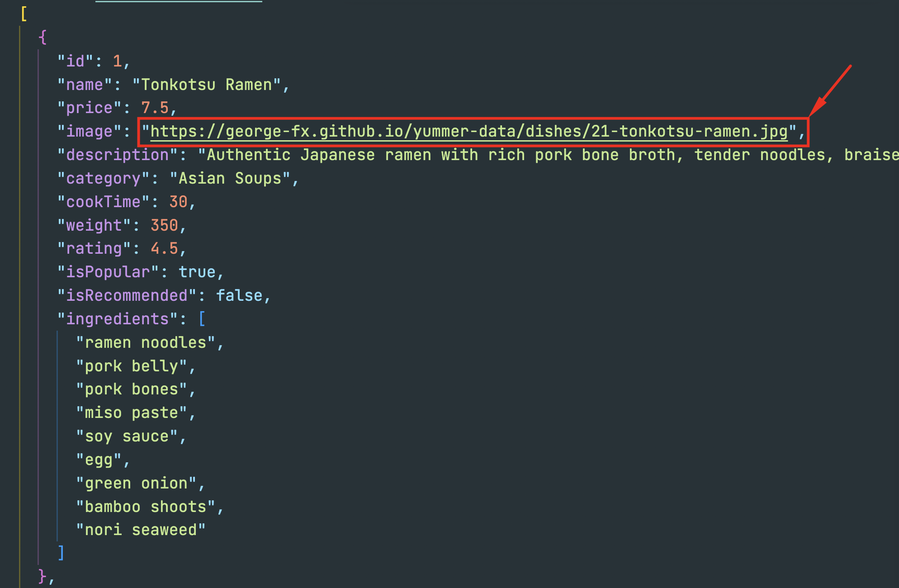899x588 pixels.
Task: Click the pink opening curly brace
Action: click(x=43, y=38)
